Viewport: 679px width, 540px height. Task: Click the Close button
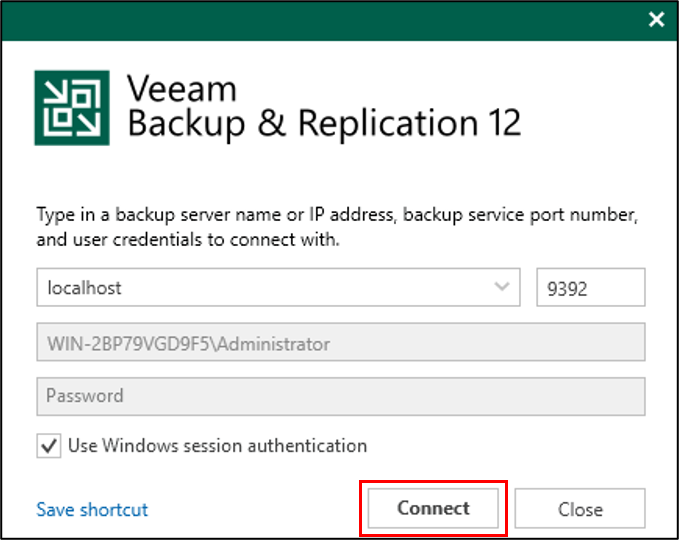pos(580,508)
